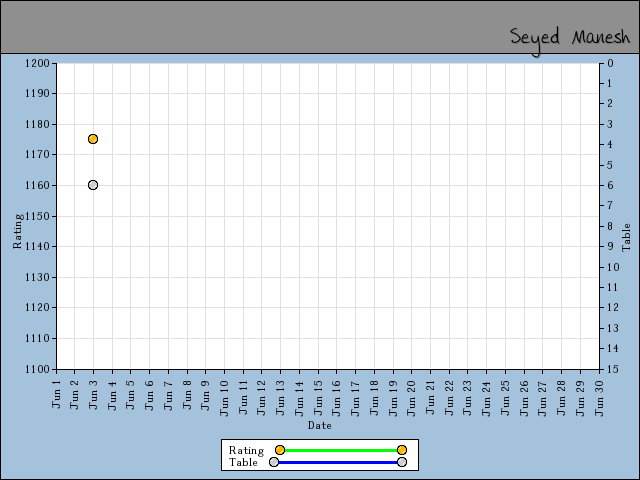Click the blue Table line in legend
The width and height of the screenshot is (640, 480).
tap(338, 462)
